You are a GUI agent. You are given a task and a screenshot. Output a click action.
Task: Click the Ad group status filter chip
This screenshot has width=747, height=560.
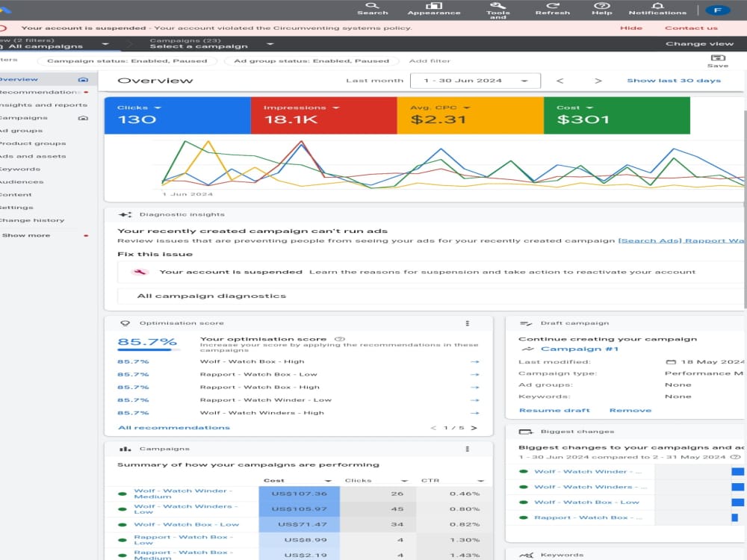311,61
